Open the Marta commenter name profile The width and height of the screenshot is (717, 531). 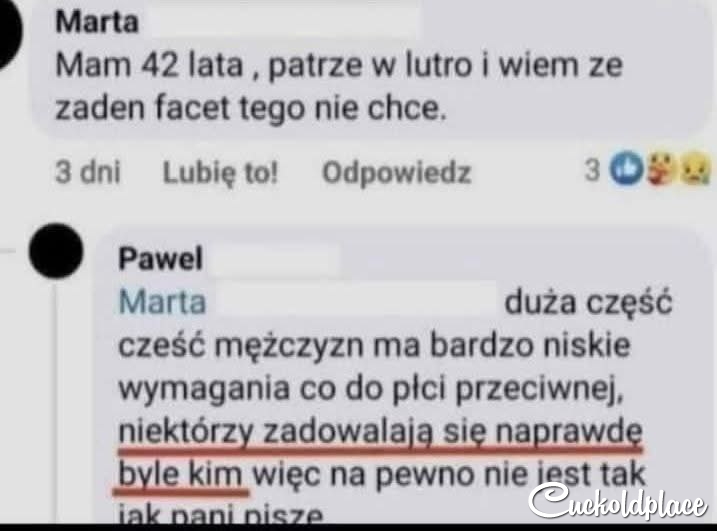96,22
